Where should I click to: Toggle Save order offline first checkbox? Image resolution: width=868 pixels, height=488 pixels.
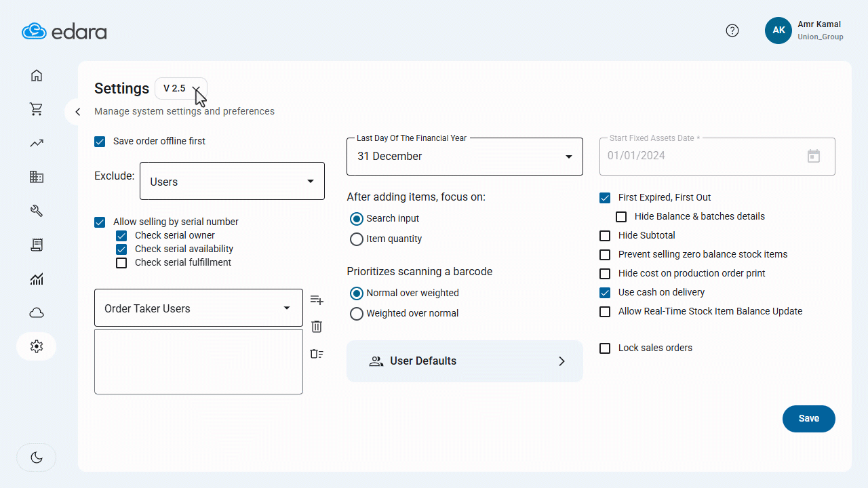pyautogui.click(x=100, y=141)
